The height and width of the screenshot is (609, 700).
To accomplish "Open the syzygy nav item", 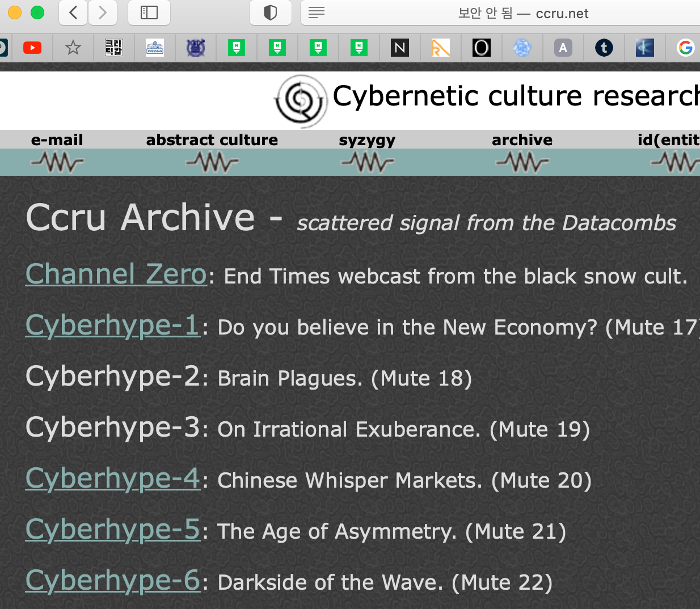I will [x=367, y=141].
